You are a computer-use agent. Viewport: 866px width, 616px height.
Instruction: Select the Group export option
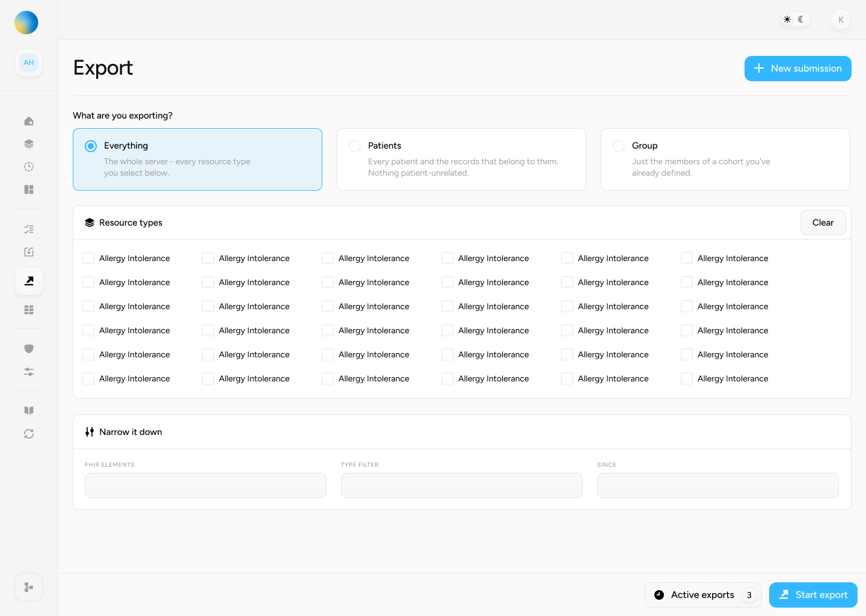click(725, 159)
